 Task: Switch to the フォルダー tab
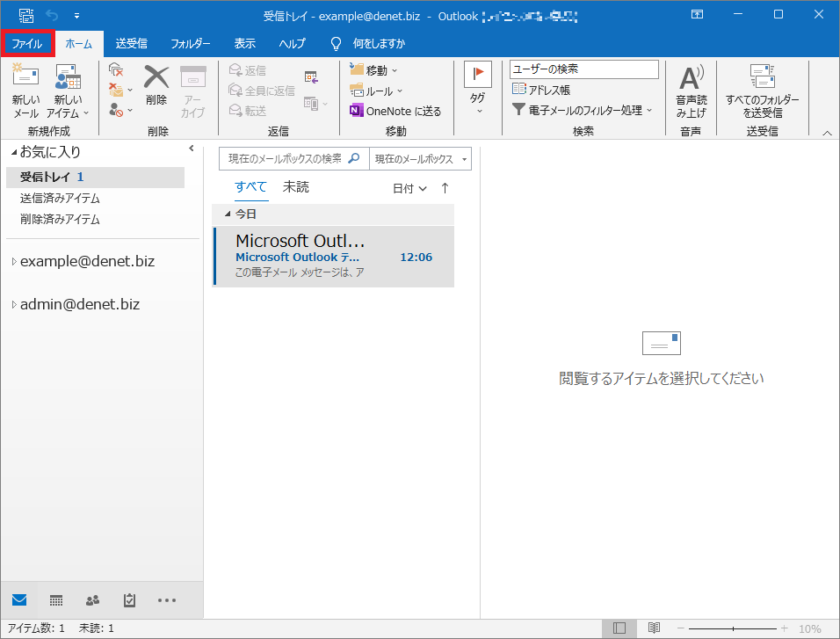(x=190, y=43)
